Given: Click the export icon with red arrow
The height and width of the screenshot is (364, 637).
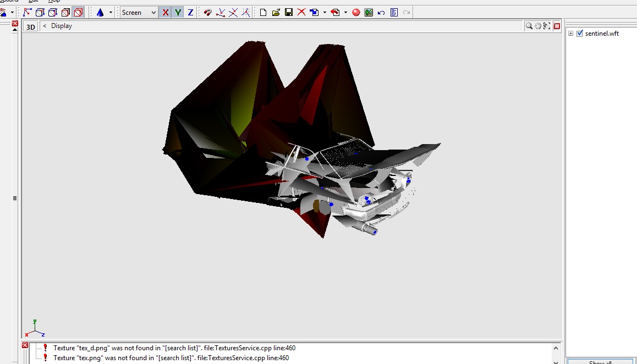Looking at the screenshot, I should click(335, 13).
